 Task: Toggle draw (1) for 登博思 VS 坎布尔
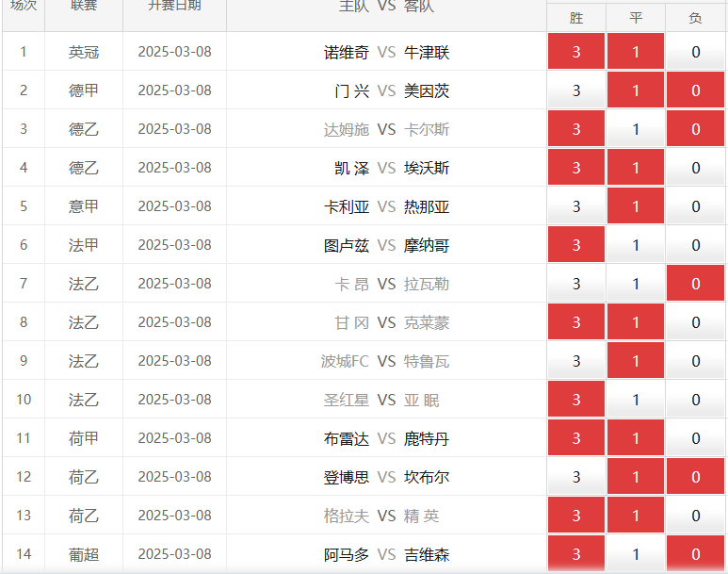[x=636, y=476]
